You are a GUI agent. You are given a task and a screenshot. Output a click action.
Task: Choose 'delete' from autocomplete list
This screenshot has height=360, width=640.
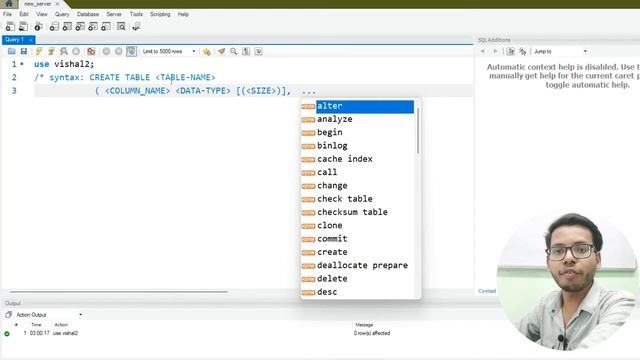point(358,279)
